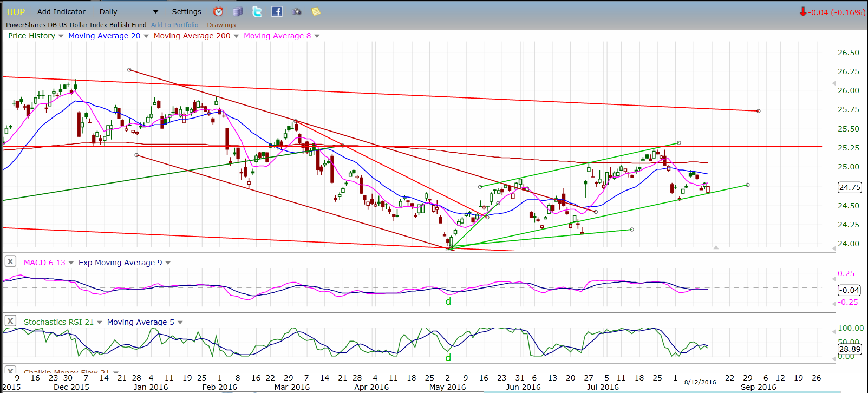Open the database stack icon
868x393 pixels.
(x=237, y=11)
